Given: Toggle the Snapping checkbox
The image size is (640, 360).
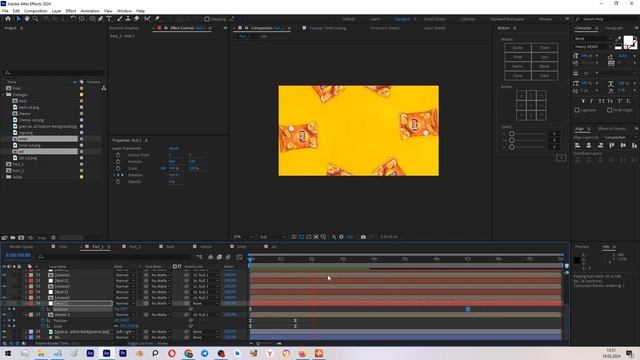Looking at the screenshot, I should (207, 19).
